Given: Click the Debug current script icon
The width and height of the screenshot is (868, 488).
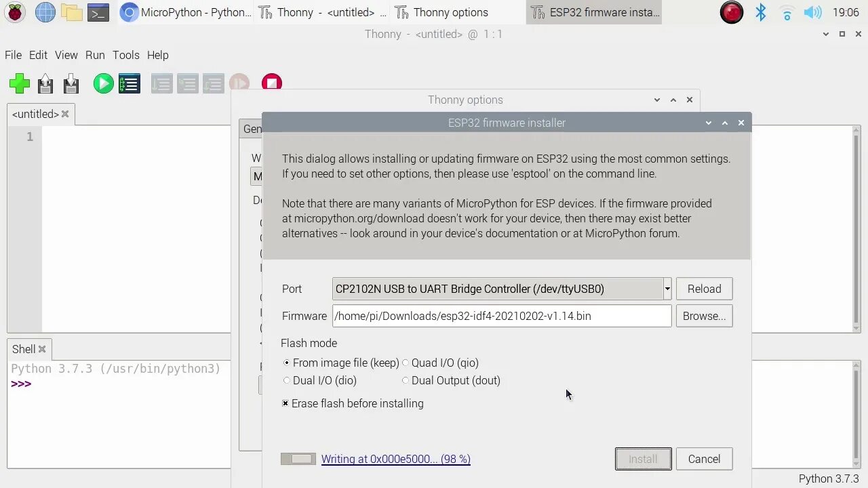Looking at the screenshot, I should 129,83.
